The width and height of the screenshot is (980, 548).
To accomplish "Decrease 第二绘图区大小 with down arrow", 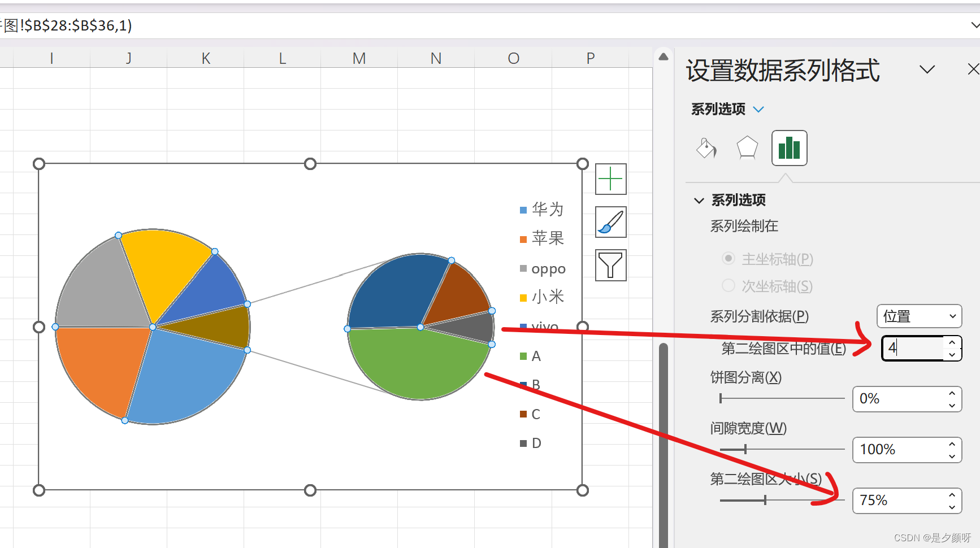I will 952,507.
